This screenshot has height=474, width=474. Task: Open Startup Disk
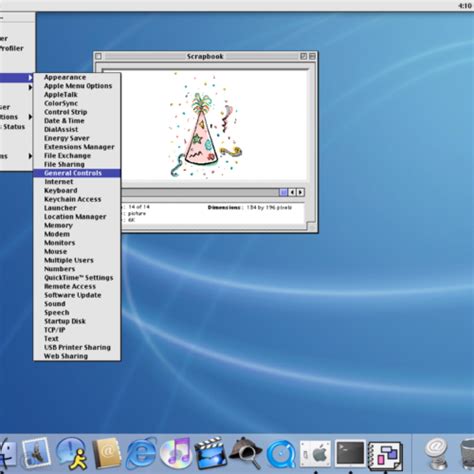[x=77, y=321]
